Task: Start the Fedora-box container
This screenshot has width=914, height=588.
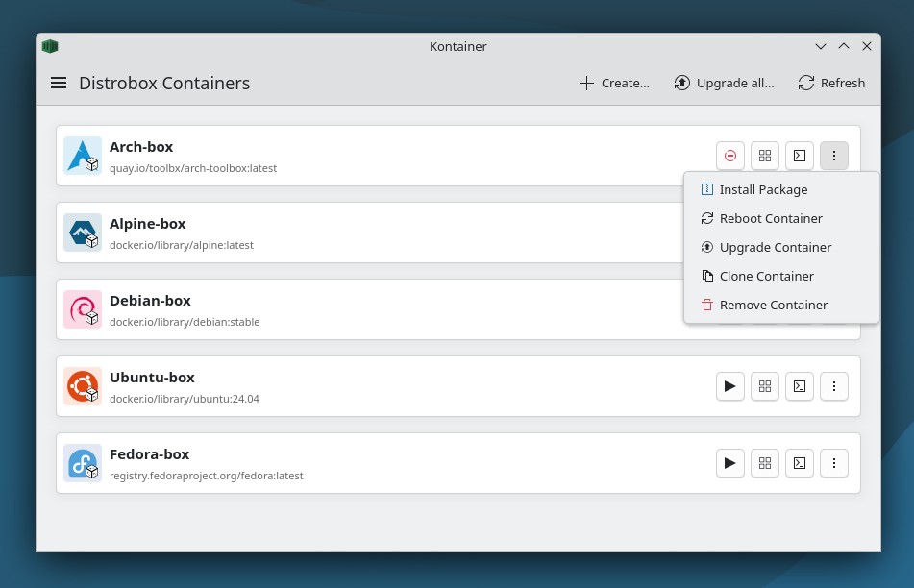Action: pos(730,463)
